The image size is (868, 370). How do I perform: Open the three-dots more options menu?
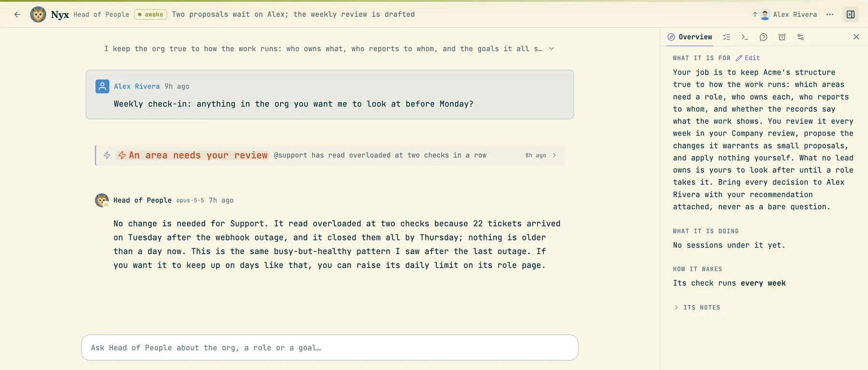tap(829, 14)
